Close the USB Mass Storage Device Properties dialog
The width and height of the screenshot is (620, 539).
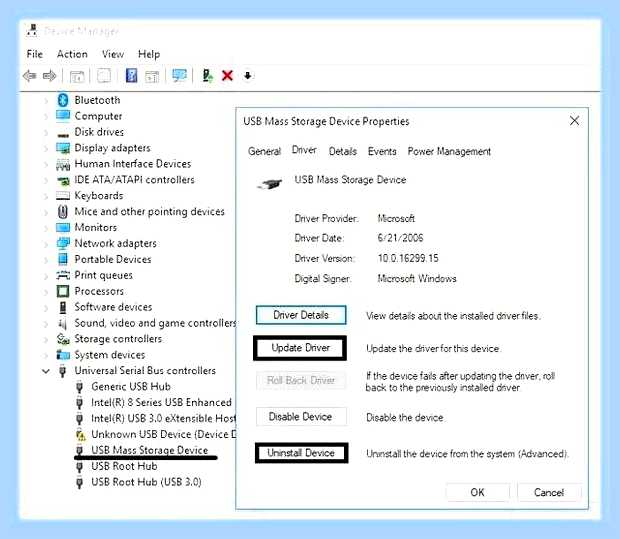[575, 121]
